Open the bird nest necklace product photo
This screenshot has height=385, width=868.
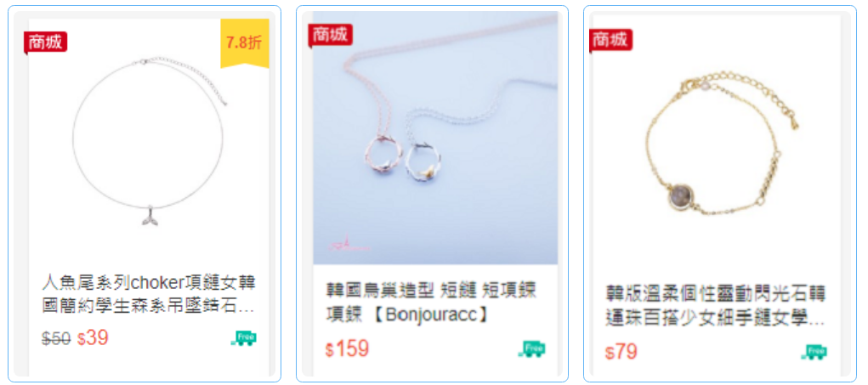(435, 138)
